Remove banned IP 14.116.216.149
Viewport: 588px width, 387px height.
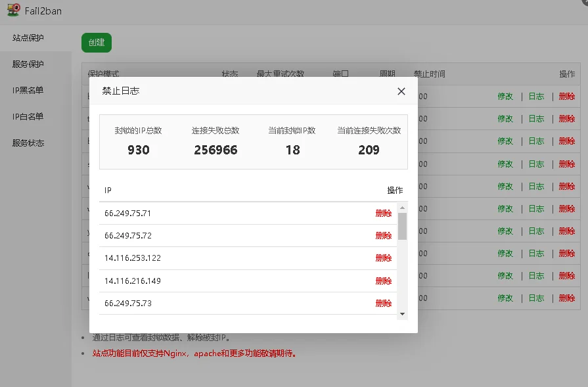click(x=383, y=281)
